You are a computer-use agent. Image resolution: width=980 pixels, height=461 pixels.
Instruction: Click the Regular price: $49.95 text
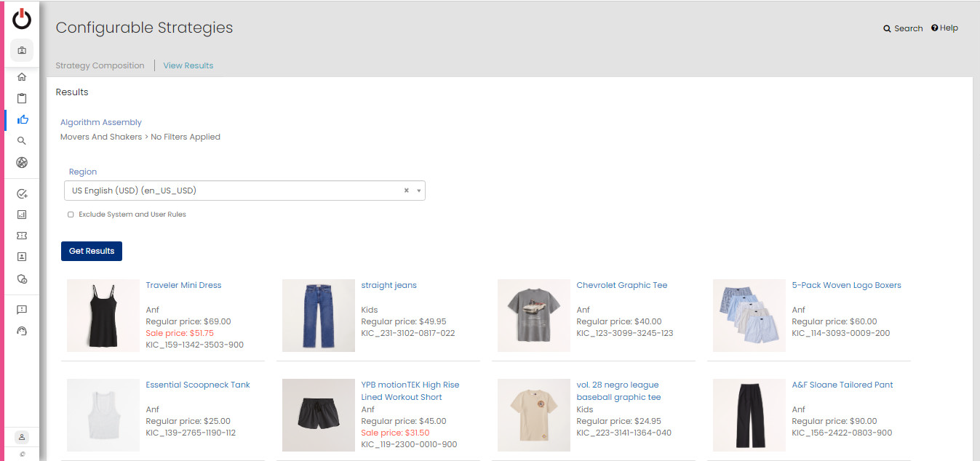(404, 321)
